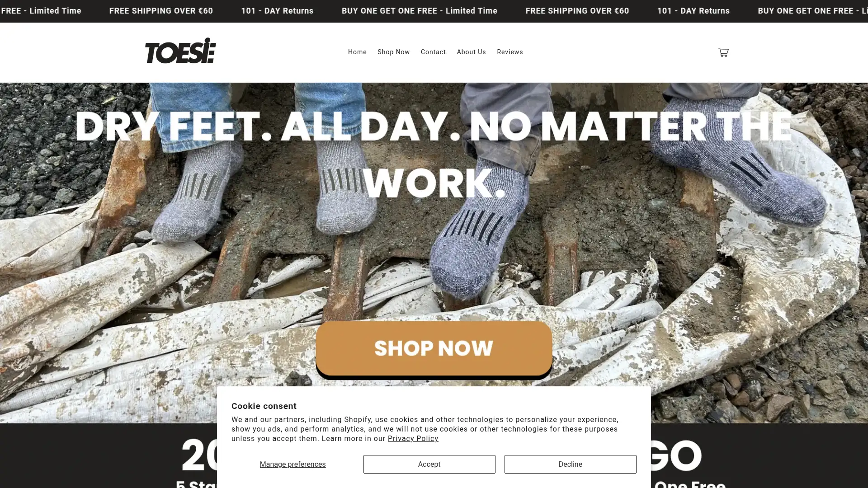Screen dimensions: 868x488
Task: Click the big SHOP NOW banner button
Action: (x=434, y=349)
